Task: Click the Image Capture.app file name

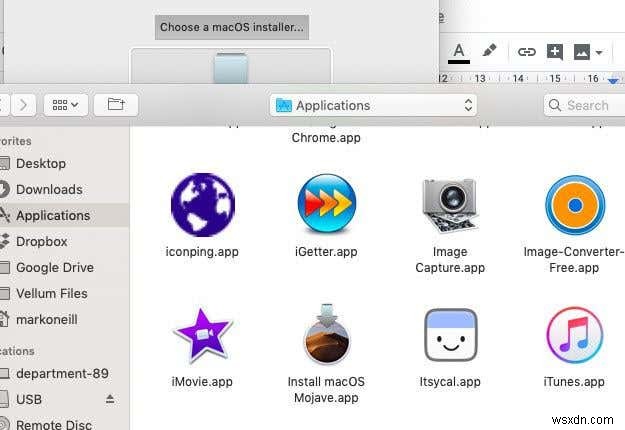Action: (450, 260)
